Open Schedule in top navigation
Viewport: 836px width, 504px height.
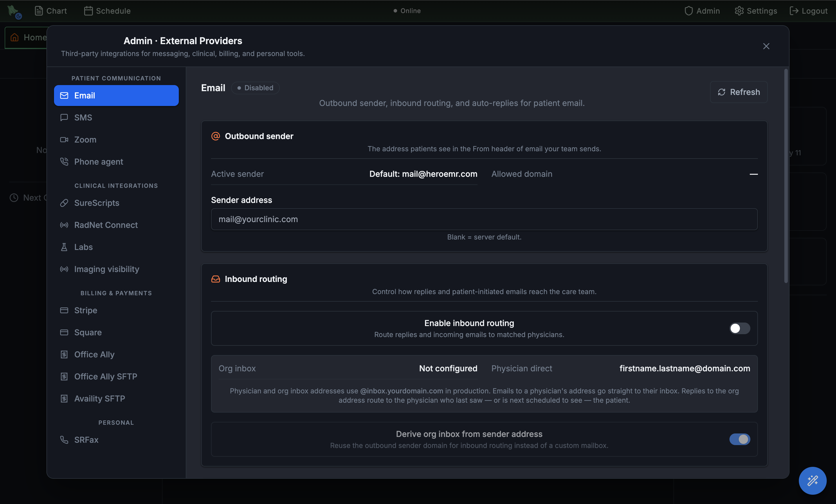(x=107, y=11)
